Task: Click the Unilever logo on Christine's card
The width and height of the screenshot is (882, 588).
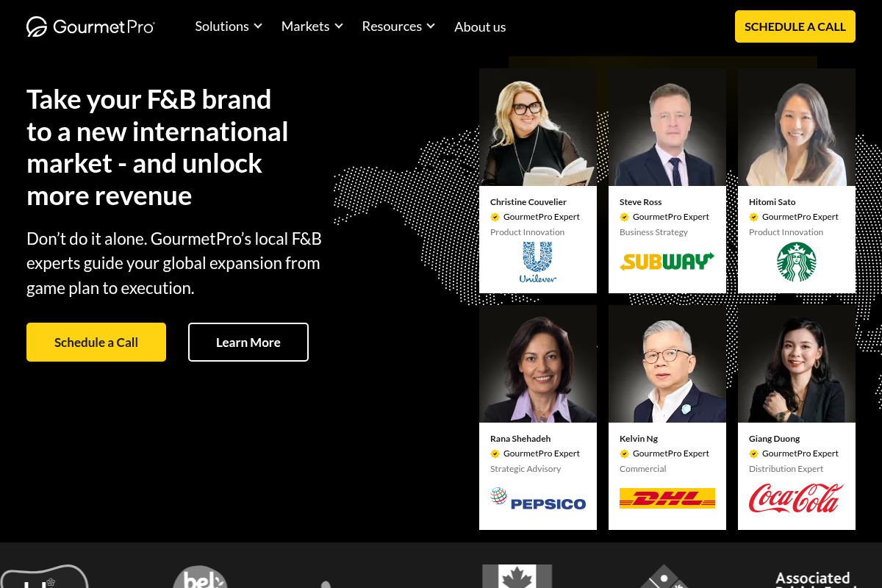Action: pos(538,262)
